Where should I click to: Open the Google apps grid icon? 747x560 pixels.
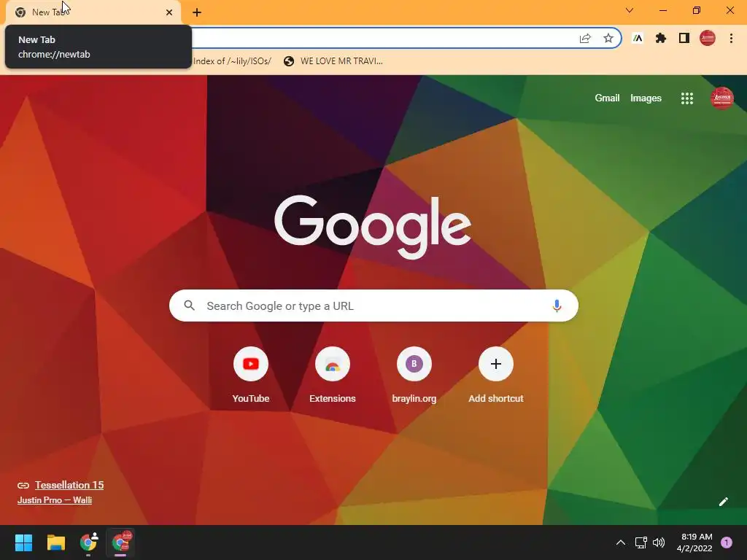(x=687, y=98)
